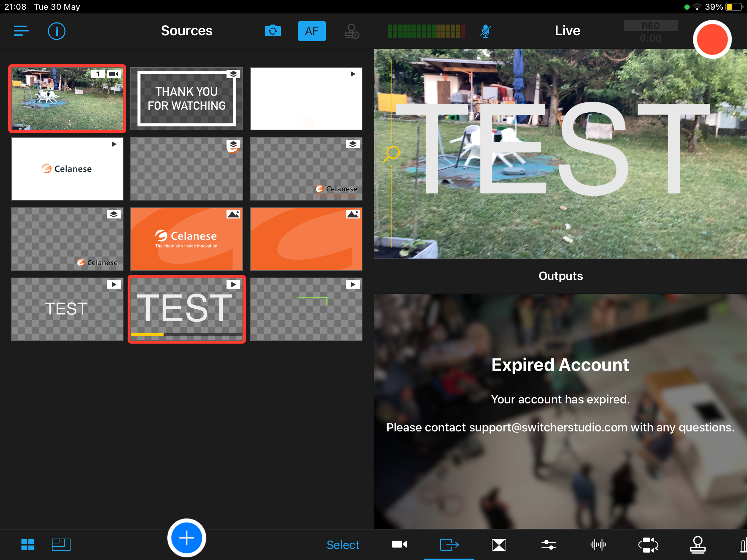Toggle the microphone mute icon
This screenshot has width=747, height=560.
tap(485, 31)
